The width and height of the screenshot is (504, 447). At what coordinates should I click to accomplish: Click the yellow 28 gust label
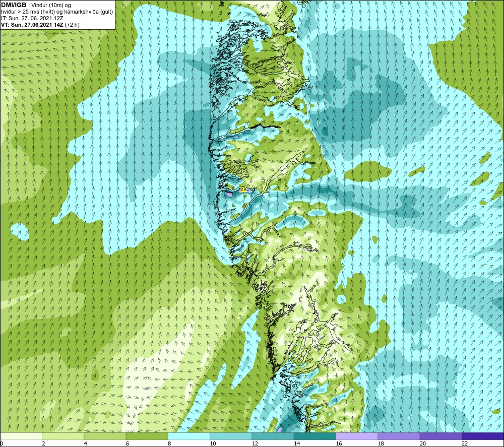(243, 189)
